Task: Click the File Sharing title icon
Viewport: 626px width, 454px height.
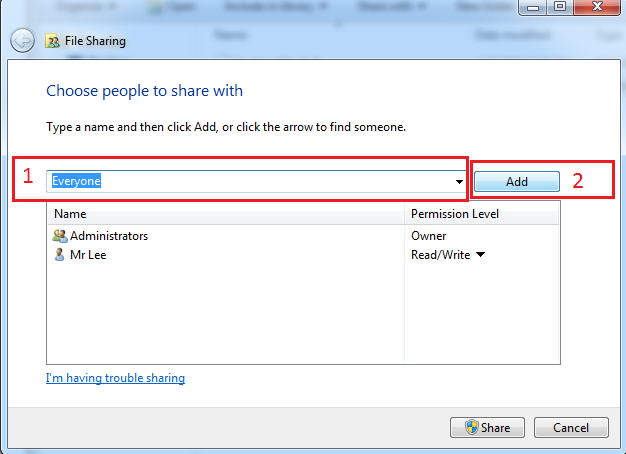Action: (52, 42)
